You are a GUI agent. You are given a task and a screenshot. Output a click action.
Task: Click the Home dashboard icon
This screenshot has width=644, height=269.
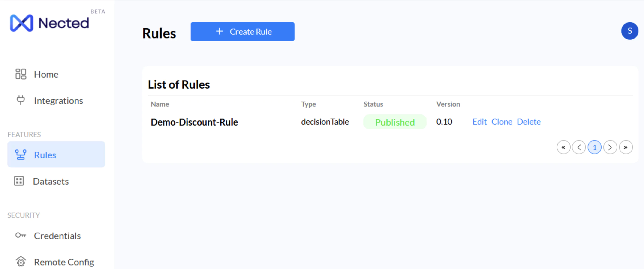[x=21, y=74]
